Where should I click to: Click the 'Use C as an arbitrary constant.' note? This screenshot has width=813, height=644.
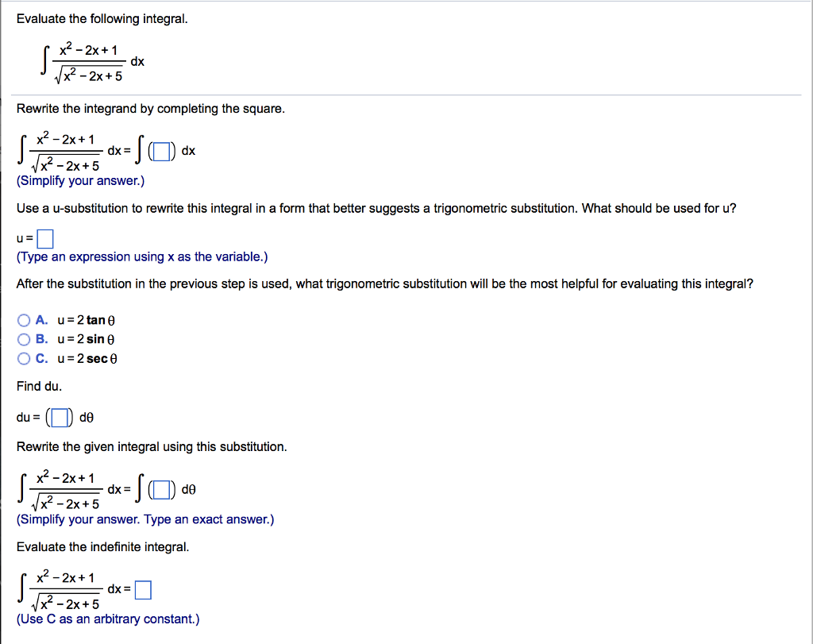(108, 619)
